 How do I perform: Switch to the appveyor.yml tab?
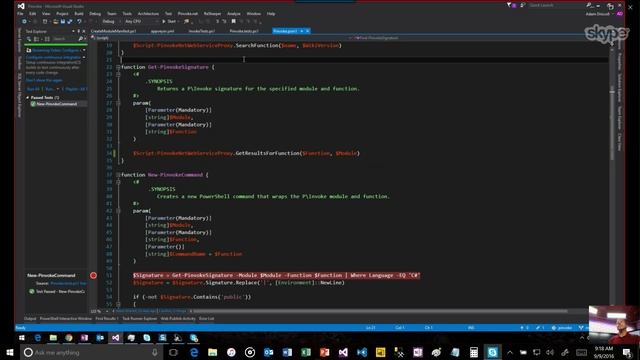point(162,31)
